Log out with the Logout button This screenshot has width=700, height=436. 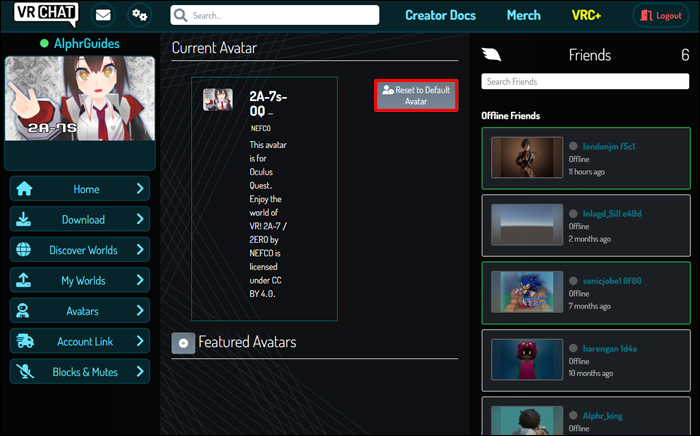pyautogui.click(x=661, y=15)
